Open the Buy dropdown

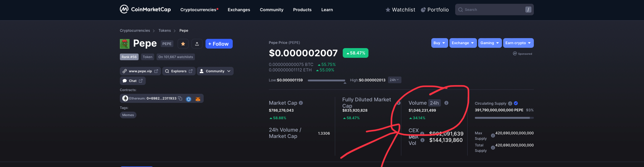[x=439, y=43]
